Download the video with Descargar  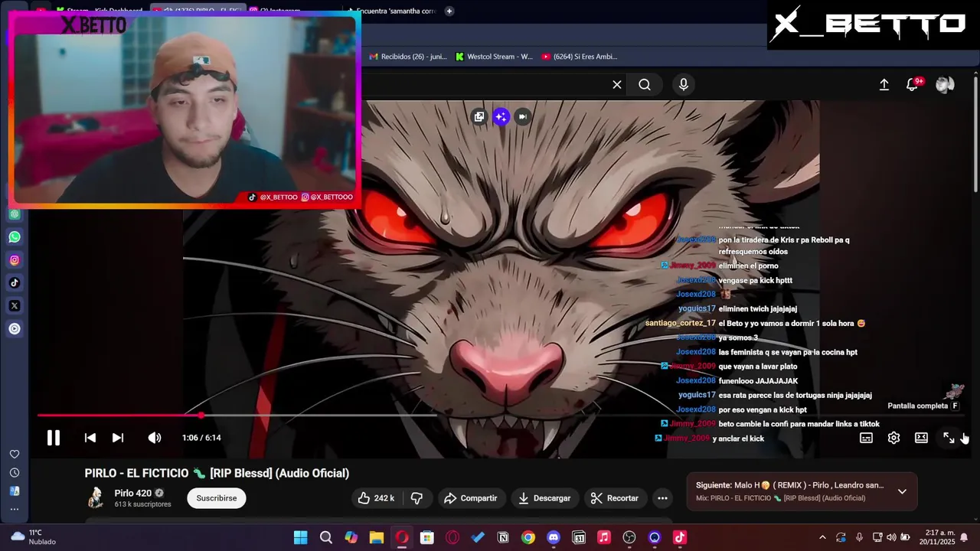[x=544, y=498]
